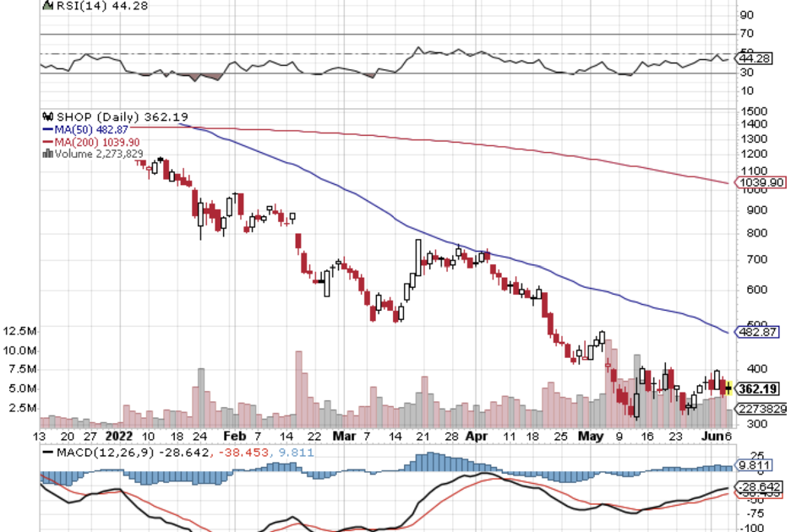The width and height of the screenshot is (791, 532).
Task: Click the 9.811 MACD histogram tag
Action: 754,465
